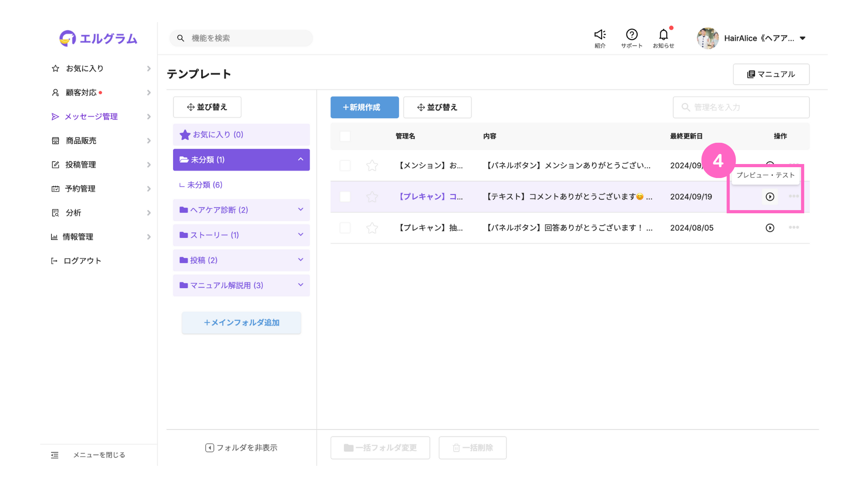Expand the 分析 sidebar chevron
This screenshot has width=868, height=488.
[x=149, y=212]
